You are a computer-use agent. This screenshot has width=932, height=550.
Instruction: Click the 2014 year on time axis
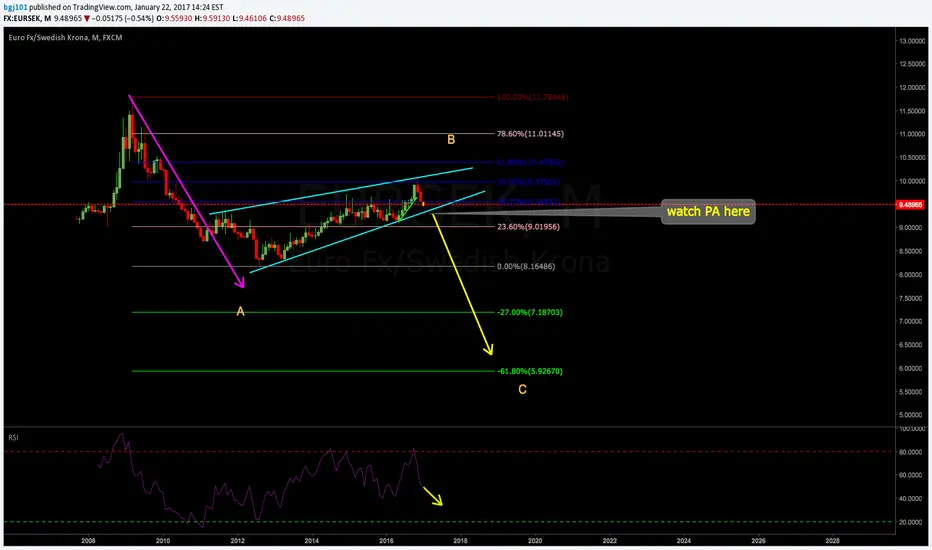tap(311, 540)
